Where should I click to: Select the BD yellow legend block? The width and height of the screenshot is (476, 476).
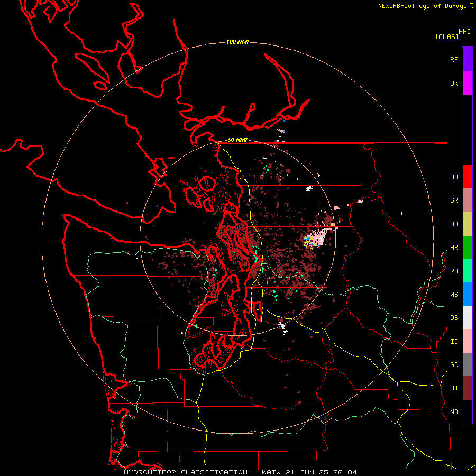tap(467, 224)
